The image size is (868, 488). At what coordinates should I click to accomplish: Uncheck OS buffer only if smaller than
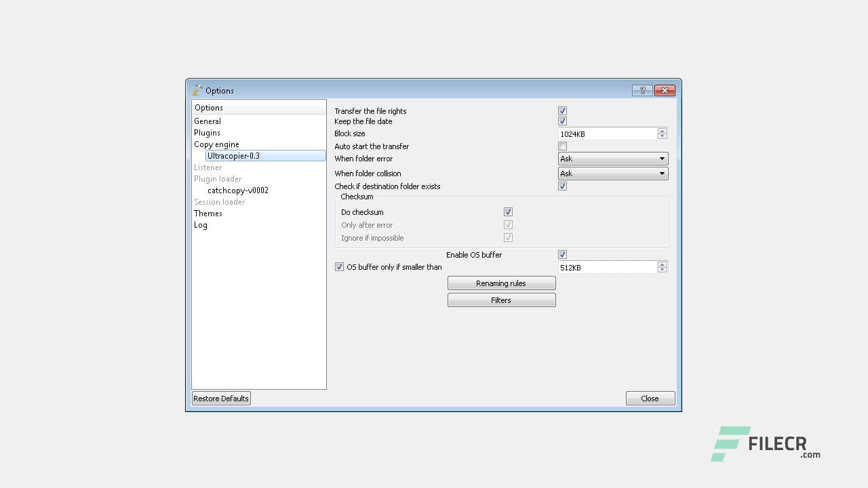point(339,266)
